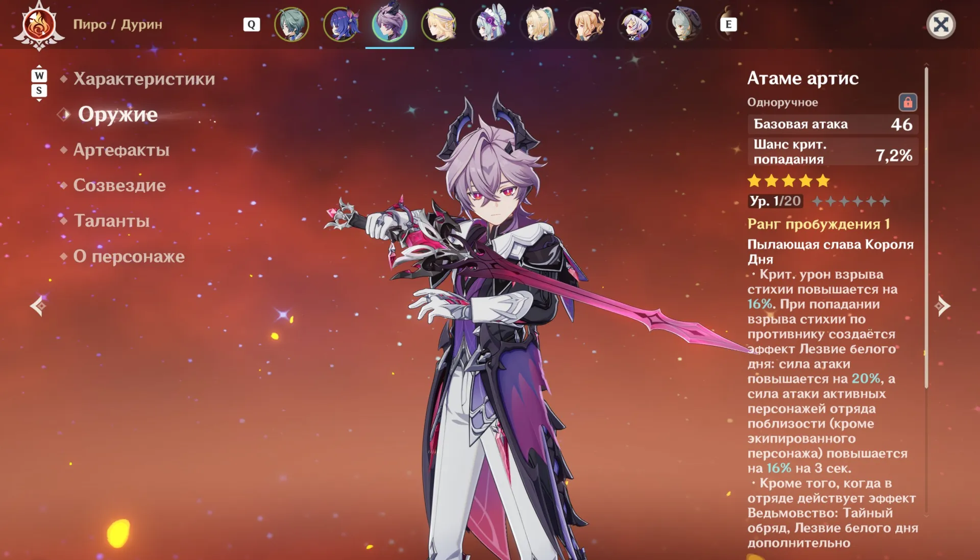Close the character screen
Screen dimensions: 980x560
coord(941,24)
